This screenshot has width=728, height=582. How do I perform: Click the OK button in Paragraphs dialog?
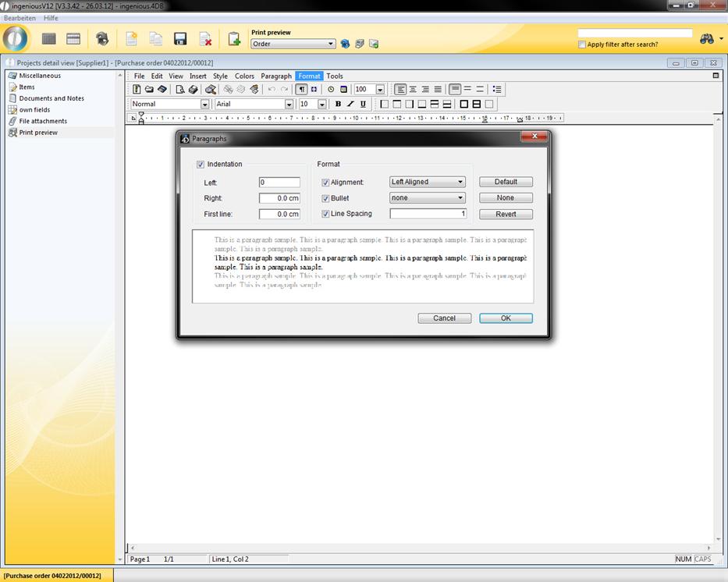506,318
